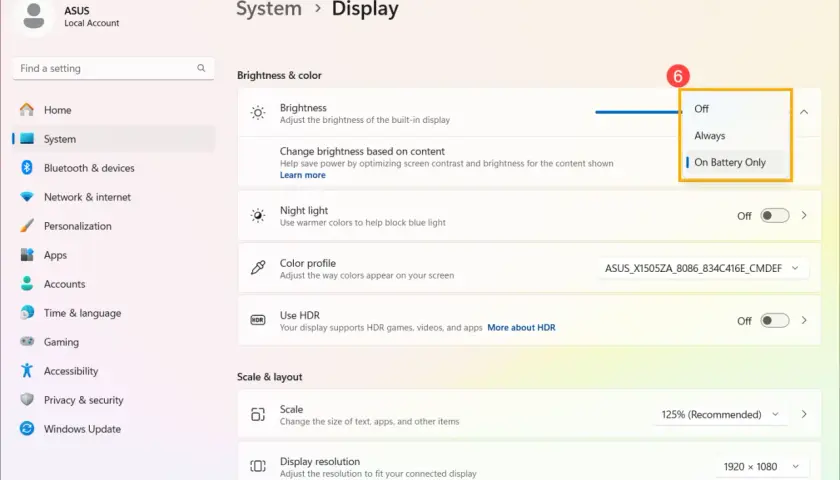Go to Windows Update page
The height and width of the screenshot is (480, 840).
pos(114,429)
